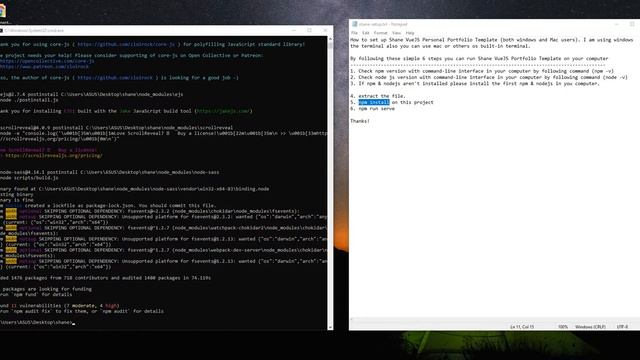
Task: Click the console vertical scrollbar track
Action: [x=330, y=184]
